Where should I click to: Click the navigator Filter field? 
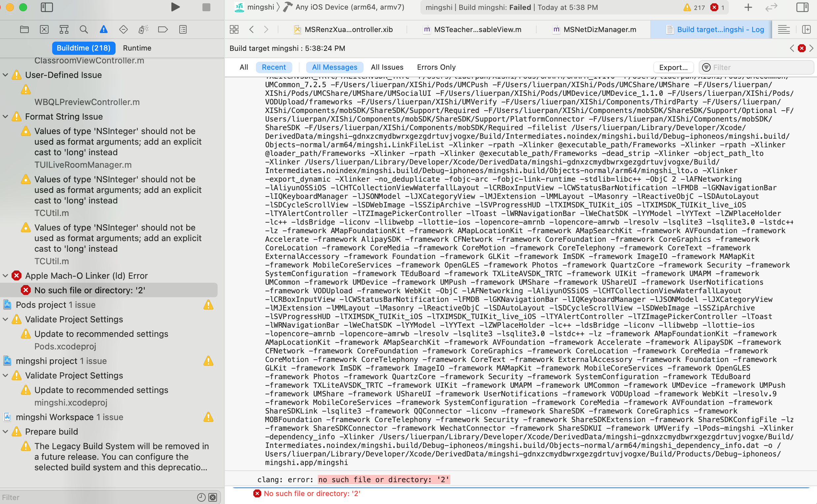[x=97, y=497]
